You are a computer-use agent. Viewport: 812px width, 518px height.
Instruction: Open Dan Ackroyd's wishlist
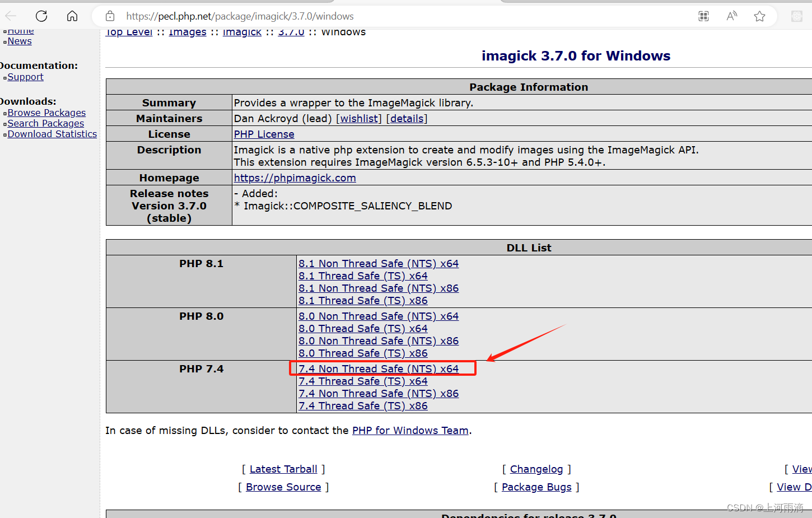(x=360, y=118)
